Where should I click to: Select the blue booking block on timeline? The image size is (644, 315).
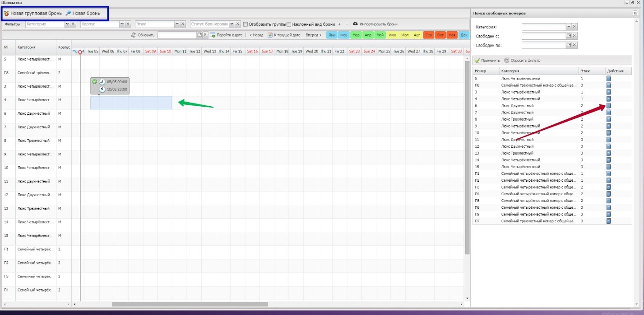tap(131, 103)
